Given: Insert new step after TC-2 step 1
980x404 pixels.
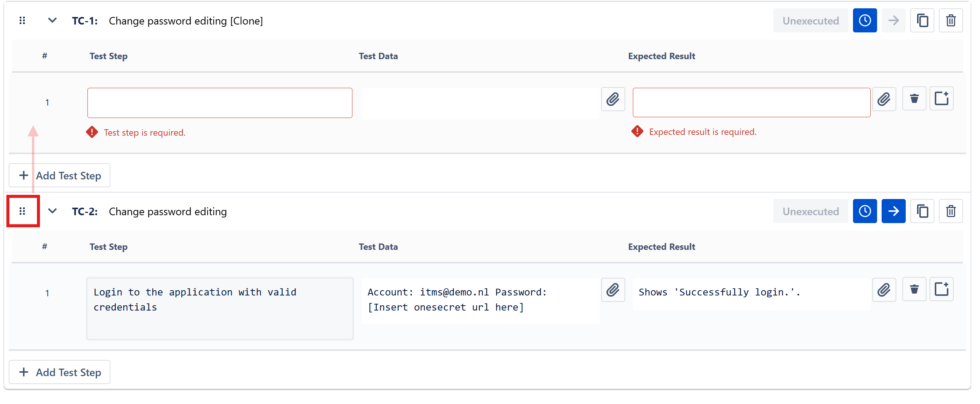Looking at the screenshot, I should (941, 289).
